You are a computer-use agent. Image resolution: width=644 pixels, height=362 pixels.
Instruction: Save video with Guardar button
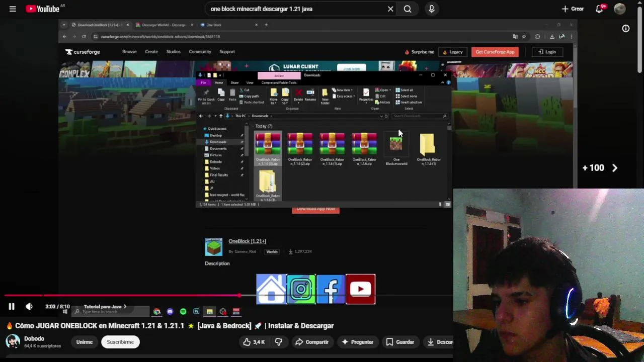click(399, 342)
